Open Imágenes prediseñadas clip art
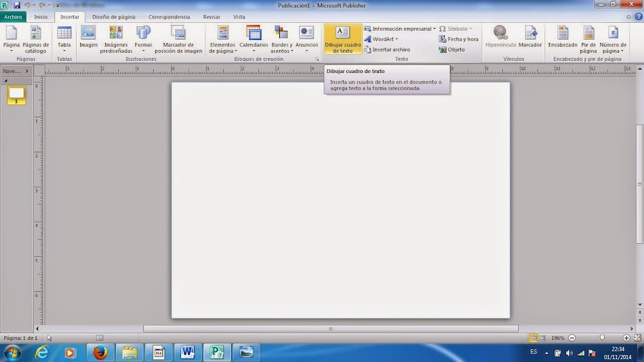644x362 pixels. pos(116,39)
